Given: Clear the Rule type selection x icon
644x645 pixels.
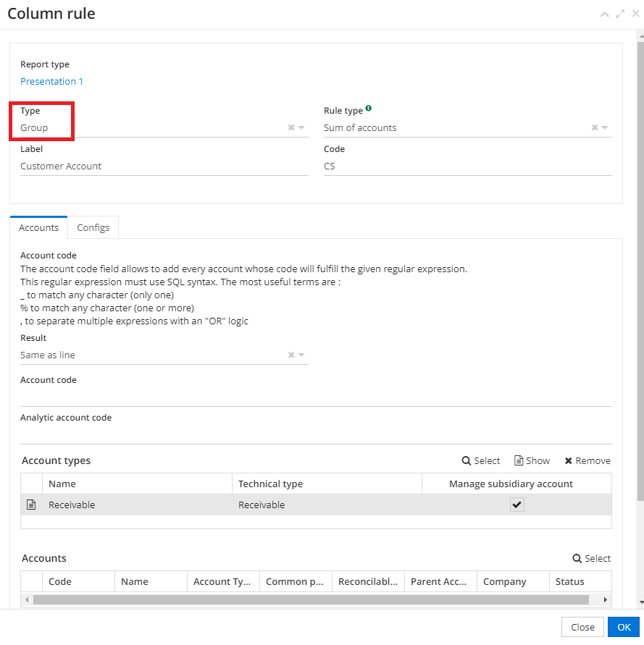Looking at the screenshot, I should pos(595,127).
